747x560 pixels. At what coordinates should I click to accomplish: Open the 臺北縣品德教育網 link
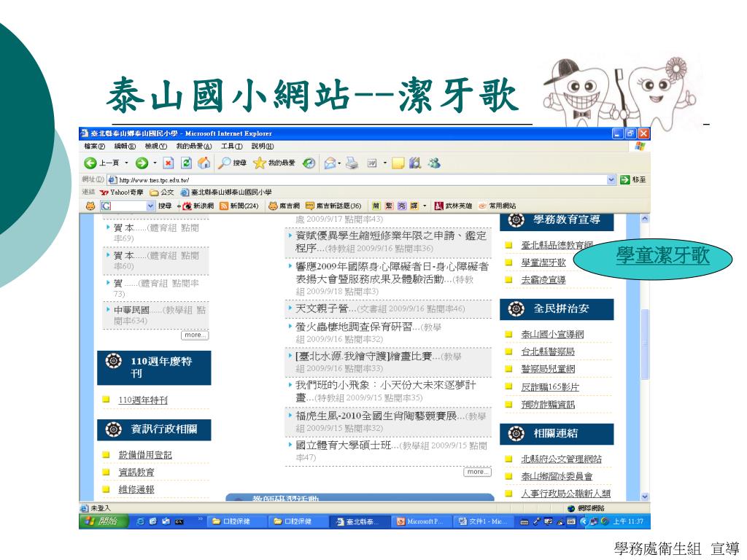557,245
